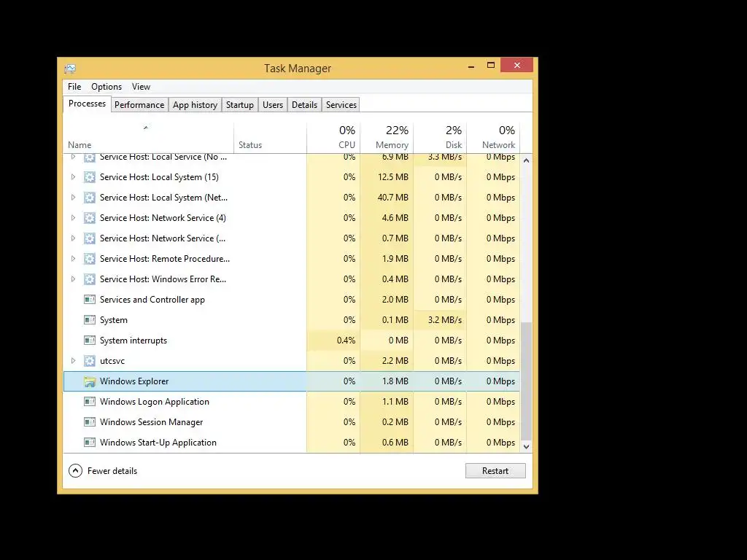Click the process list scrollbar thumb
This screenshot has height=560, width=747.
click(527, 381)
